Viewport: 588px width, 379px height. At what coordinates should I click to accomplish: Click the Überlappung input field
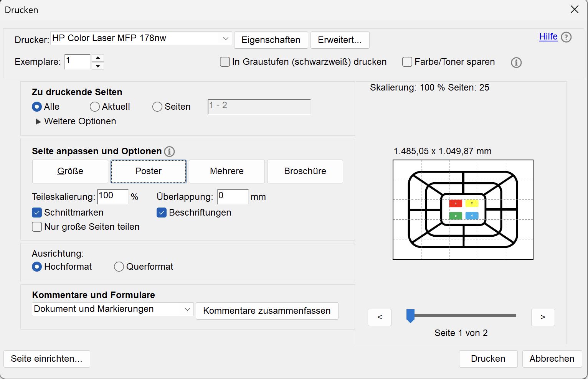click(x=233, y=196)
